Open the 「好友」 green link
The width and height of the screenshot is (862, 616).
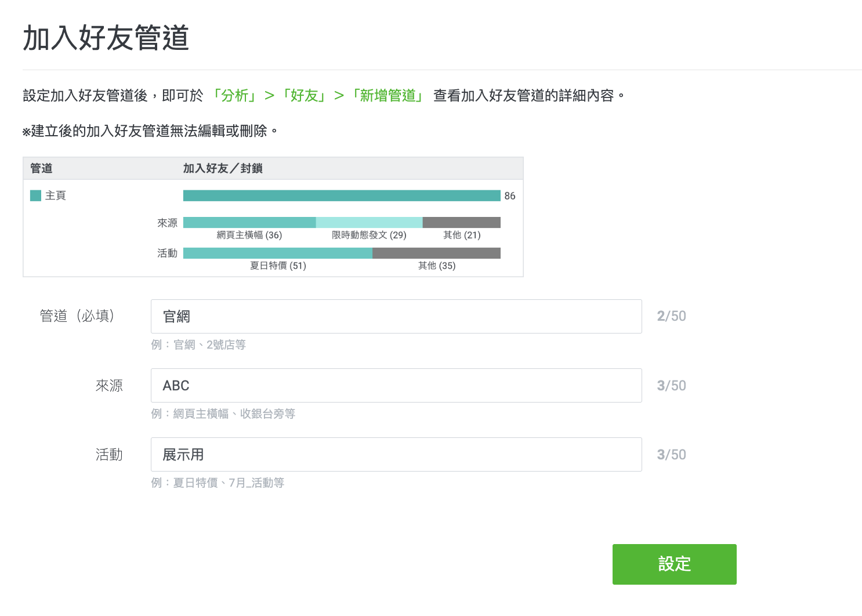click(304, 96)
